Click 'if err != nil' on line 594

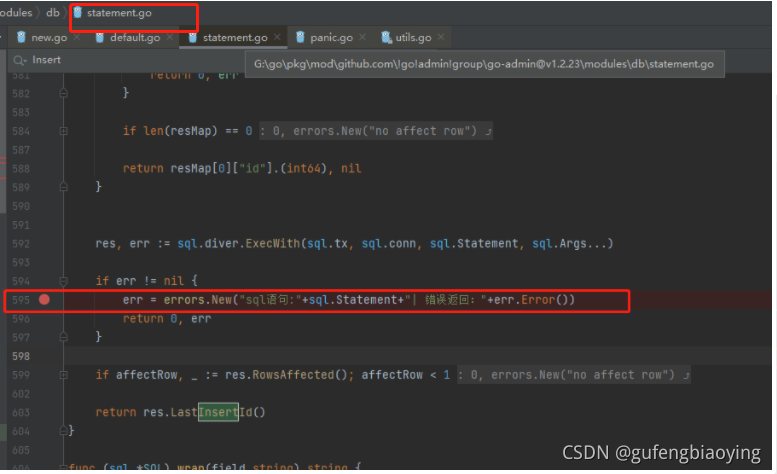tap(140, 281)
